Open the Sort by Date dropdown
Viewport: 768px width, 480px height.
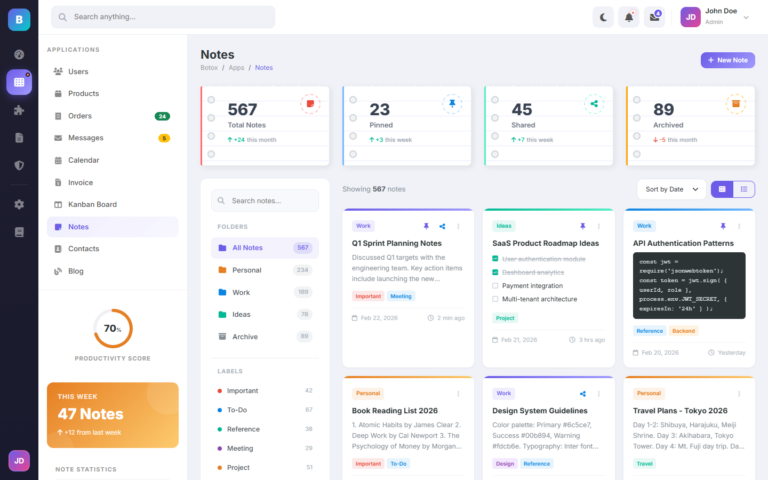[x=669, y=189]
